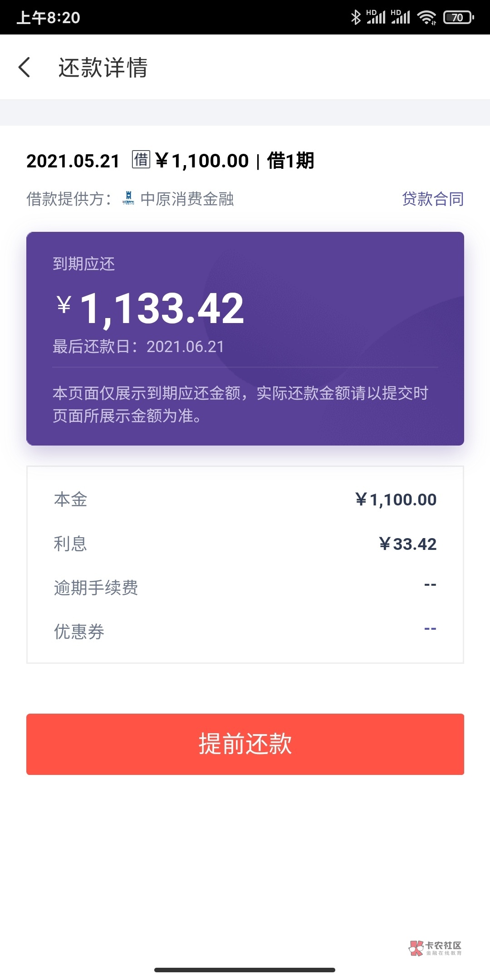Tap the 逾期手续费 overdue fee row

[245, 587]
